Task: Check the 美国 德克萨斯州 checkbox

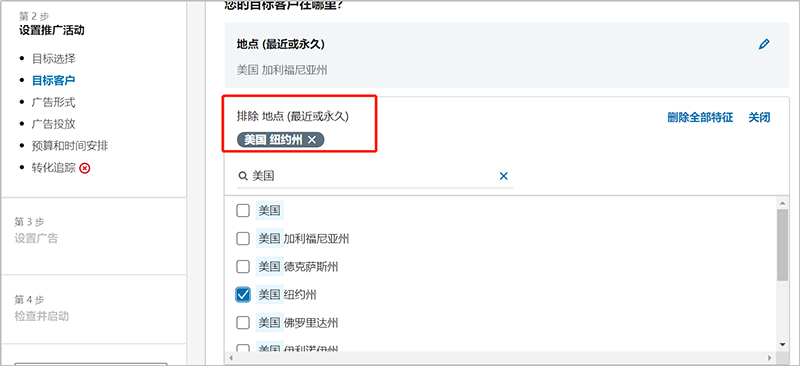Action: coord(243,266)
